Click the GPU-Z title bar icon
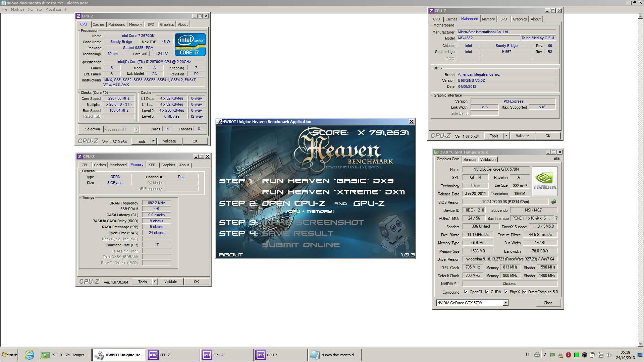 [x=437, y=152]
